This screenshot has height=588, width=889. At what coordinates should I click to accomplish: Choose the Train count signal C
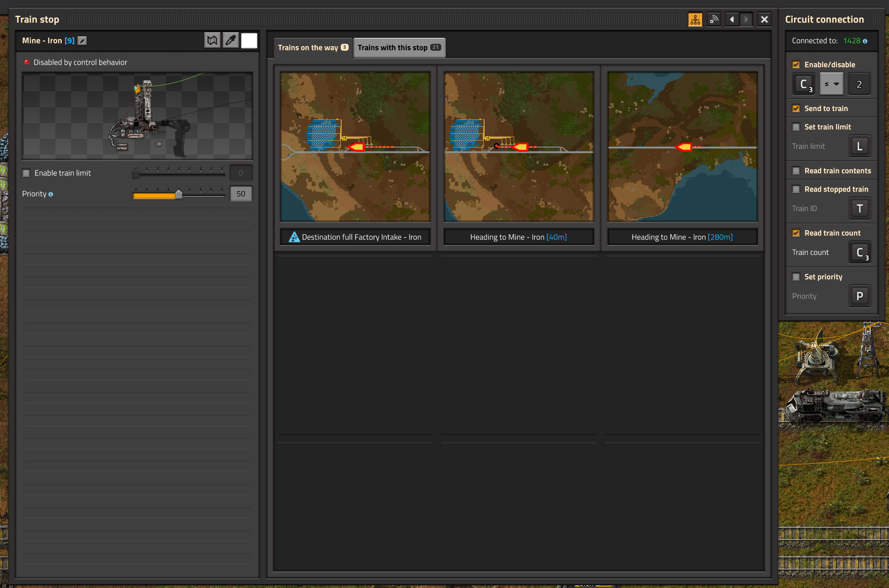pos(860,252)
